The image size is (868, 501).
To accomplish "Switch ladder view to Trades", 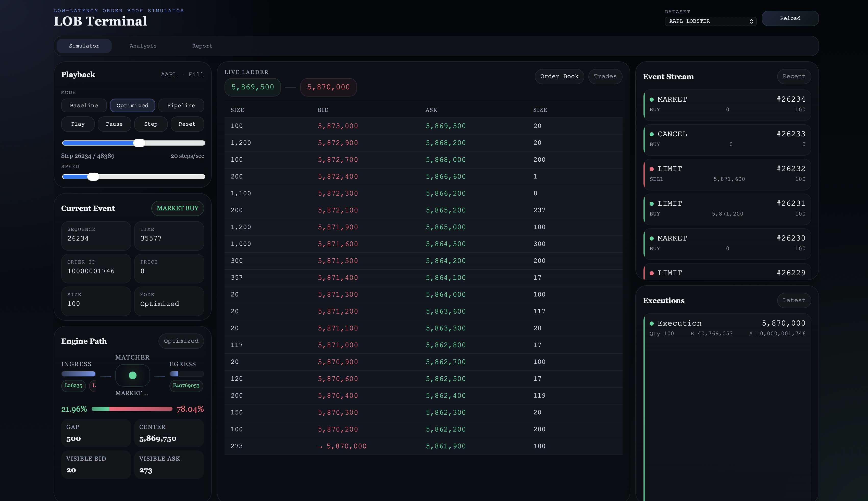I will point(605,76).
